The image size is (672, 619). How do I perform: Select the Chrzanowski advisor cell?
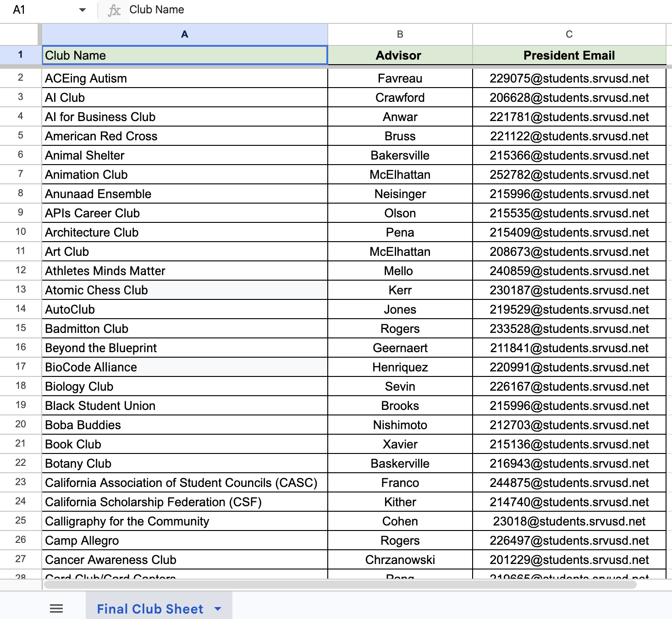coord(400,560)
